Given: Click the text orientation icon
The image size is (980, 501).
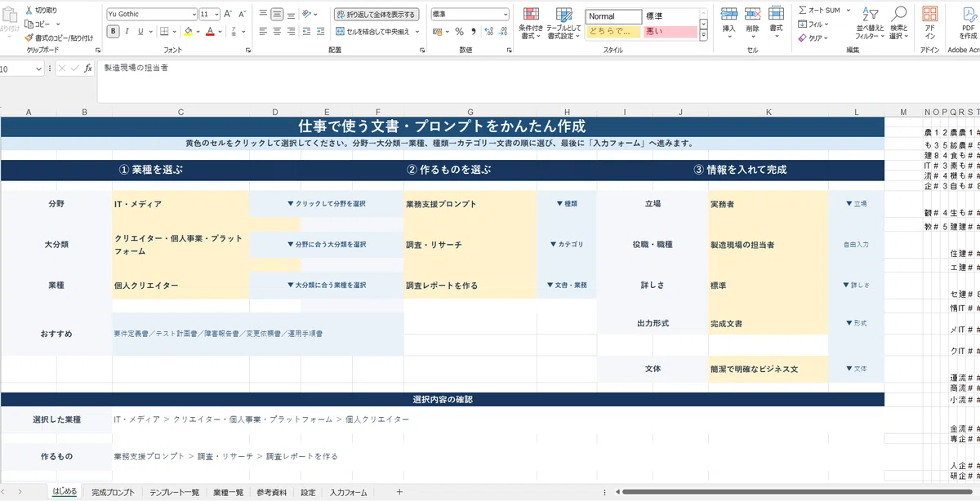Looking at the screenshot, I should coord(308,14).
